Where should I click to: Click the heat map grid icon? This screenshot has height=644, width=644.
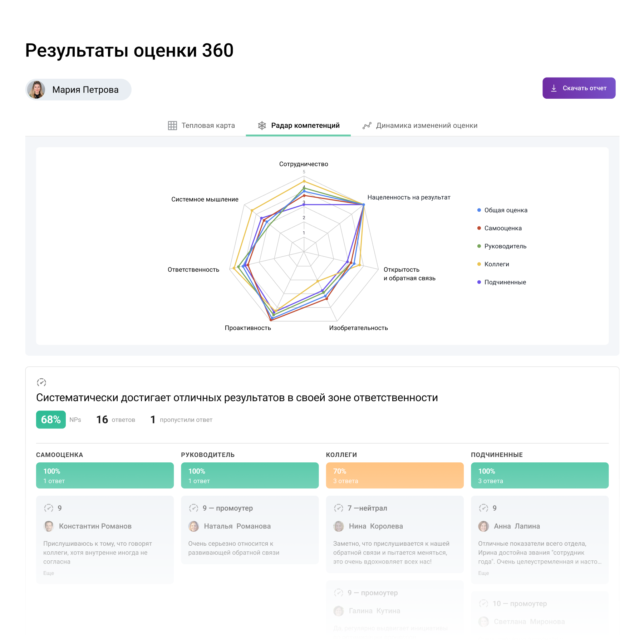coord(172,126)
